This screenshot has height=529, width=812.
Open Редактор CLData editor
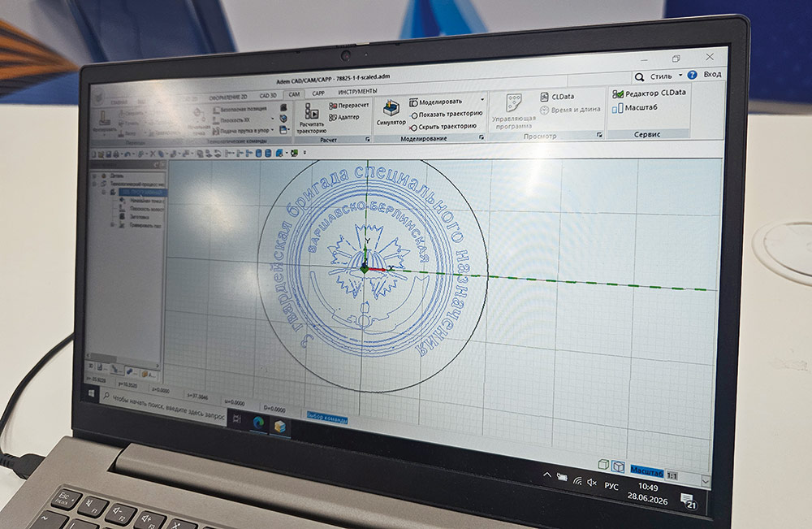point(649,93)
